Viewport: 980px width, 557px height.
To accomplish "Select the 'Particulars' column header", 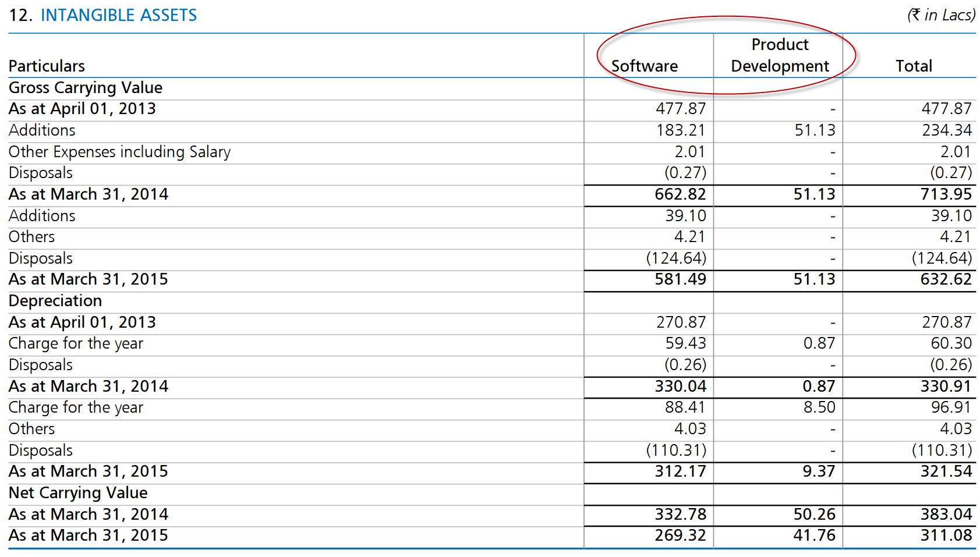I will (x=47, y=66).
